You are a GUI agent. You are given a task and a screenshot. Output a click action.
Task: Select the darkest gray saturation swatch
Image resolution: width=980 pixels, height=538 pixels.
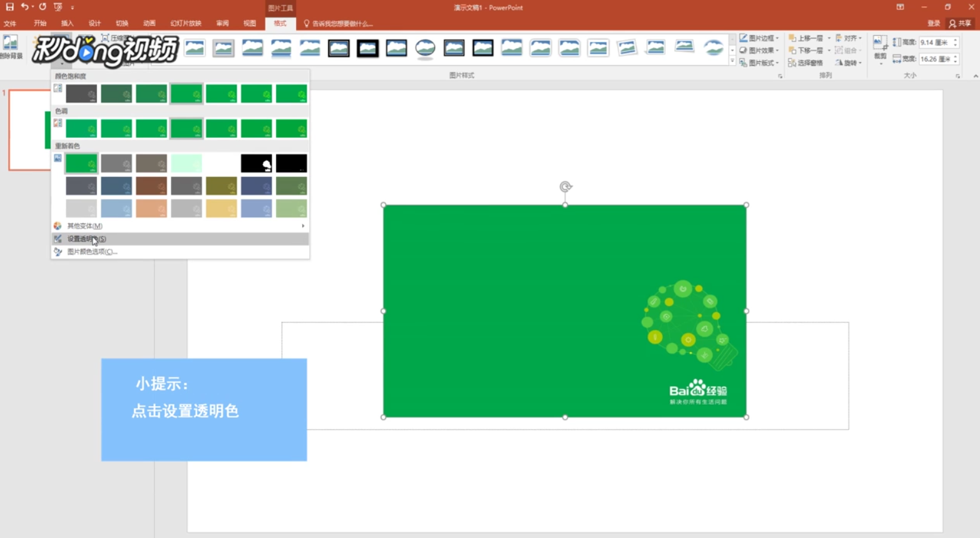click(x=81, y=93)
